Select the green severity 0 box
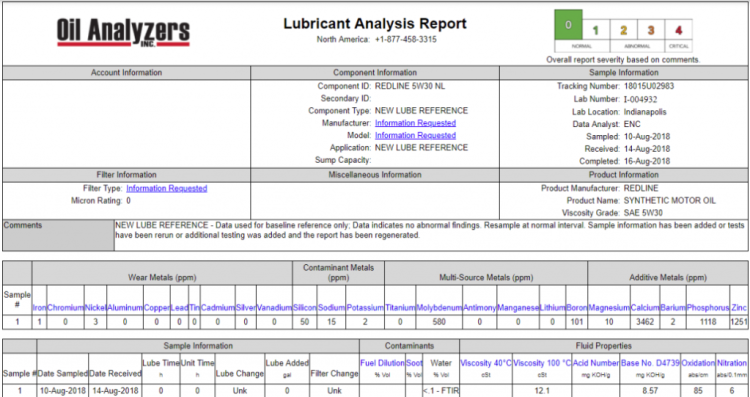This screenshot has width=750, height=397. click(568, 25)
